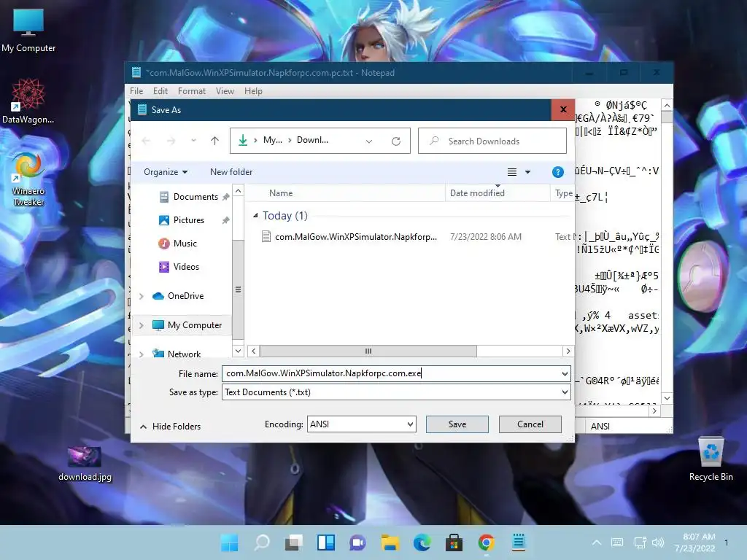Viewport: 747px width, 560px height.
Task: Expand the Network tree node
Action: pos(141,354)
